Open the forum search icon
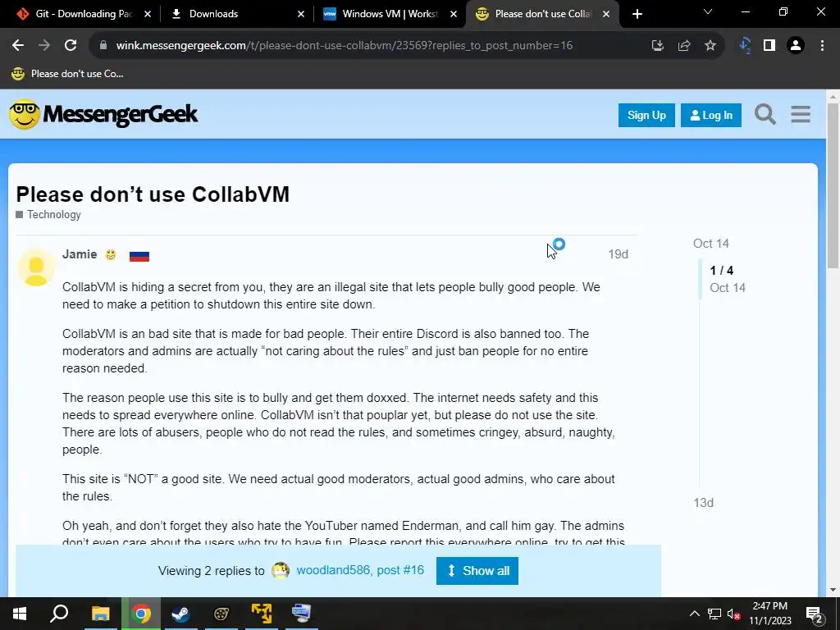The image size is (840, 630). (x=765, y=114)
